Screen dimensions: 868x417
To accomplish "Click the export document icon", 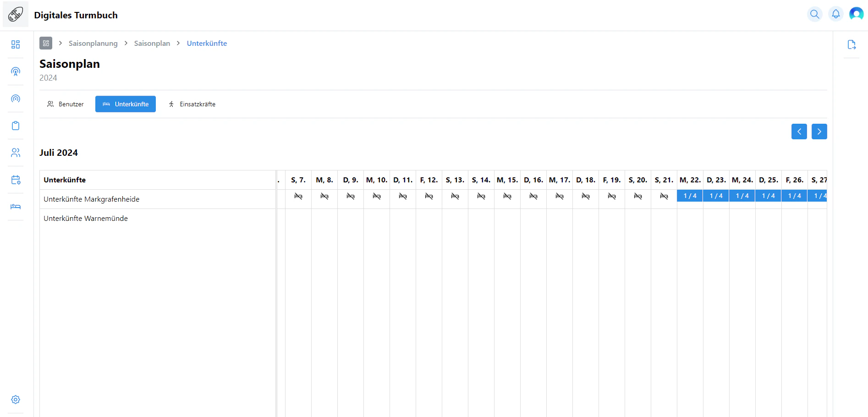I will (852, 44).
